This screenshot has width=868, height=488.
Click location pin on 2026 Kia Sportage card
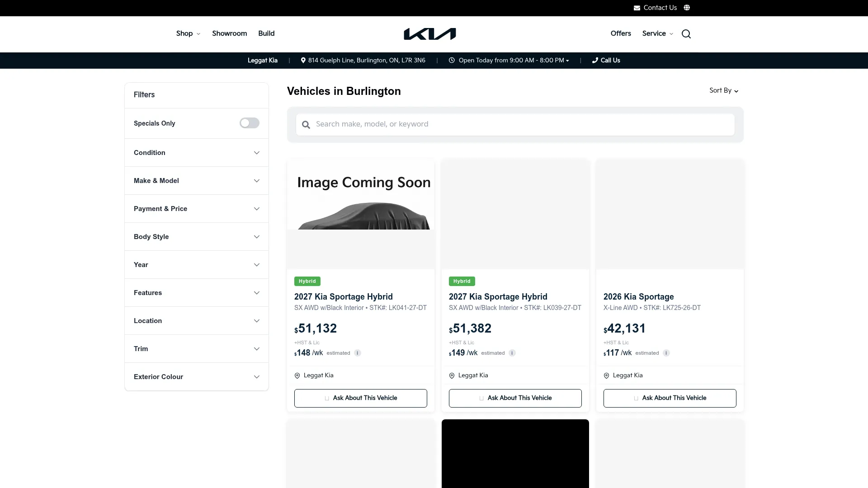[606, 375]
